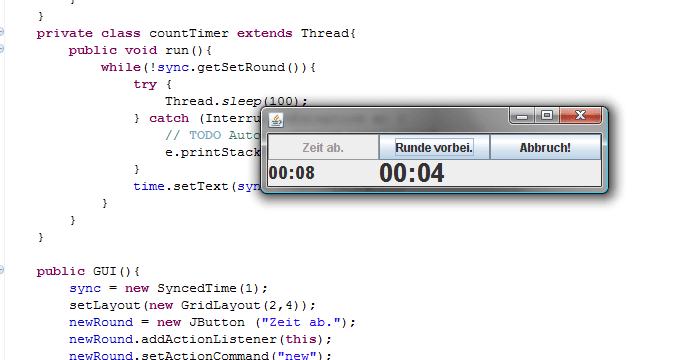The image size is (686, 360).
Task: Click the 'public void run(){' line
Action: coord(140,50)
